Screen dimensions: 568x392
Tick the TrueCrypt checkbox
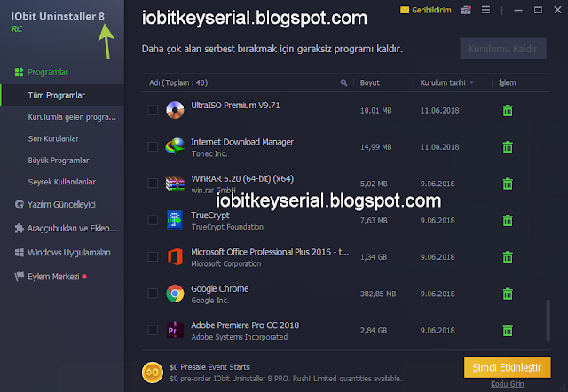point(153,220)
